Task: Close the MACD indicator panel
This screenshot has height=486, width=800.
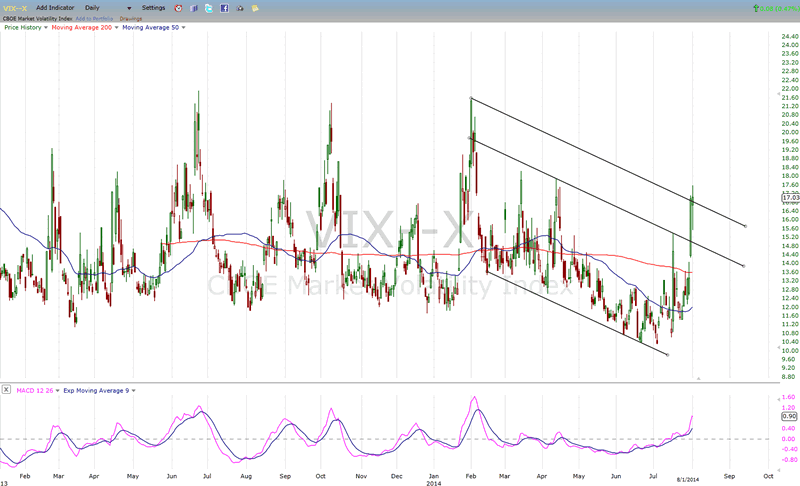Action: tap(7, 390)
